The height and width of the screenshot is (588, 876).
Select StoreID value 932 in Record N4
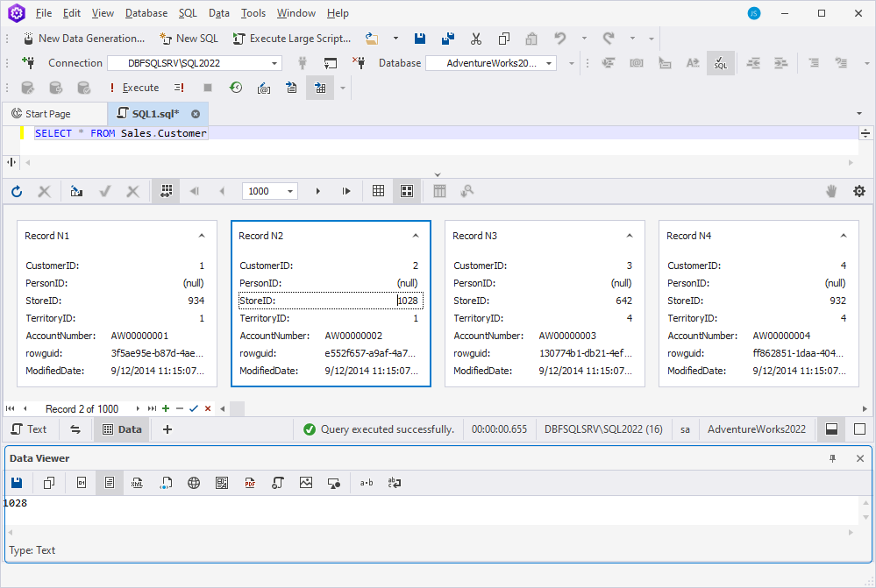click(x=837, y=301)
